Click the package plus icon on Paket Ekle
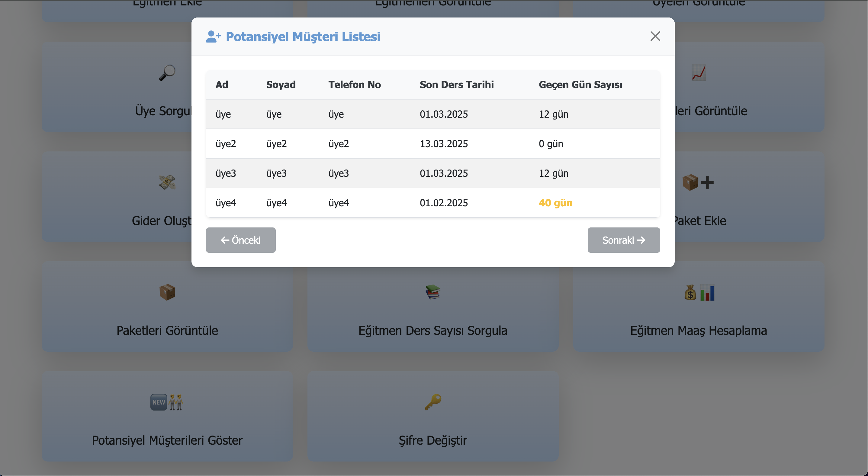 pyautogui.click(x=697, y=182)
